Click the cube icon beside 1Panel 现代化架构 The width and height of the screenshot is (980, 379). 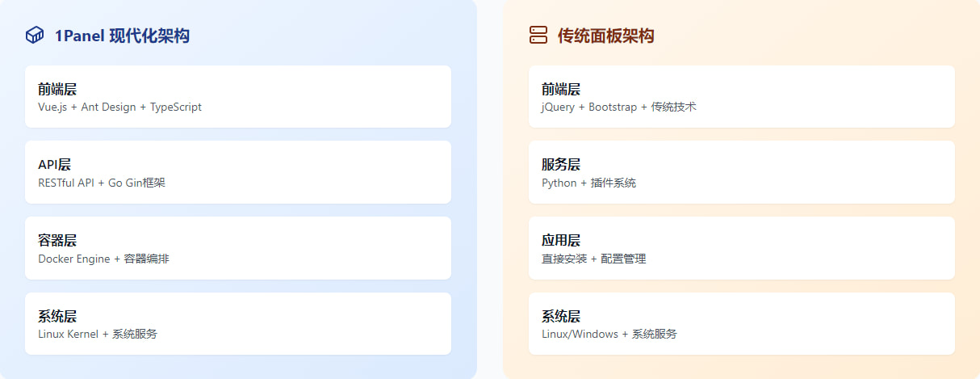[35, 36]
